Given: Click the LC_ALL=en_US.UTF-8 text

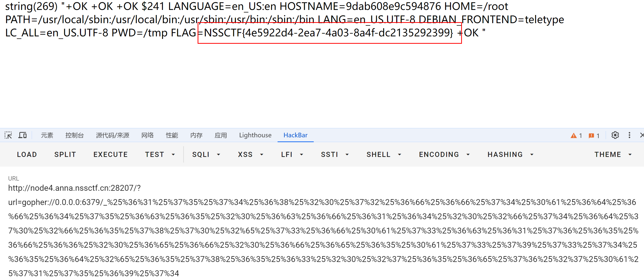Looking at the screenshot, I should (x=57, y=33).
